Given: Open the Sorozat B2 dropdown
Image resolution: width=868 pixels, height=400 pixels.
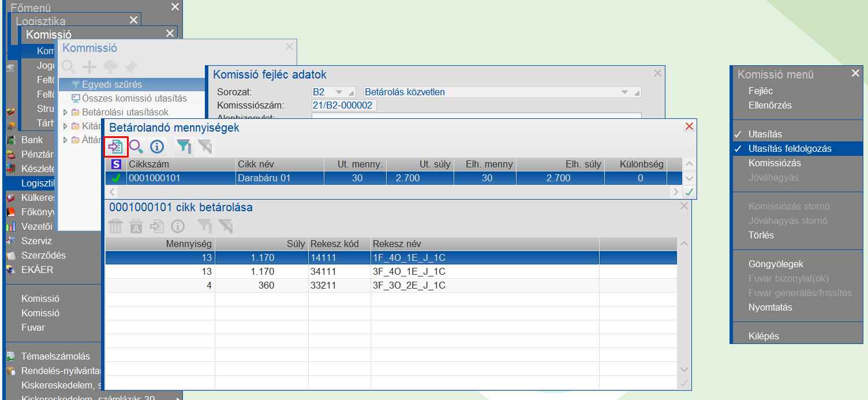Looking at the screenshot, I should pos(338,92).
